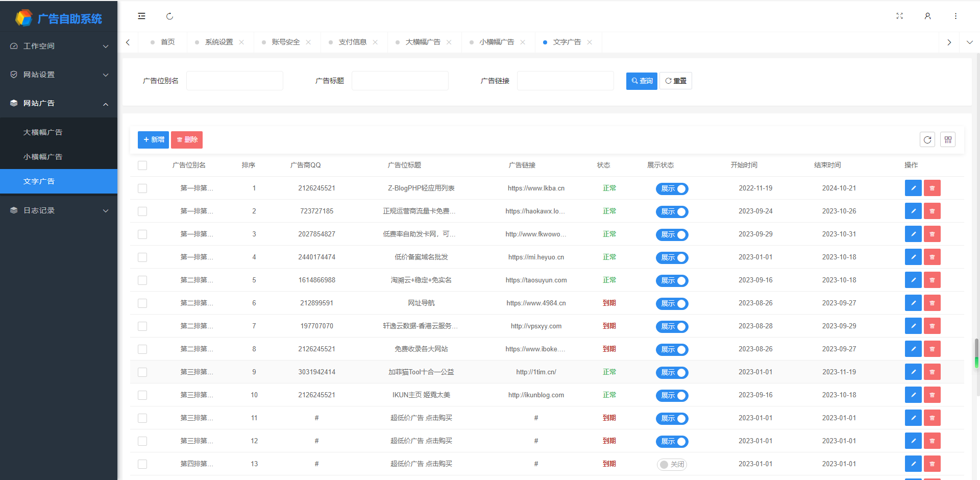Image resolution: width=980 pixels, height=480 pixels.
Task: Delete the 加菲猫Tool十合一公益 row
Action: (x=932, y=372)
